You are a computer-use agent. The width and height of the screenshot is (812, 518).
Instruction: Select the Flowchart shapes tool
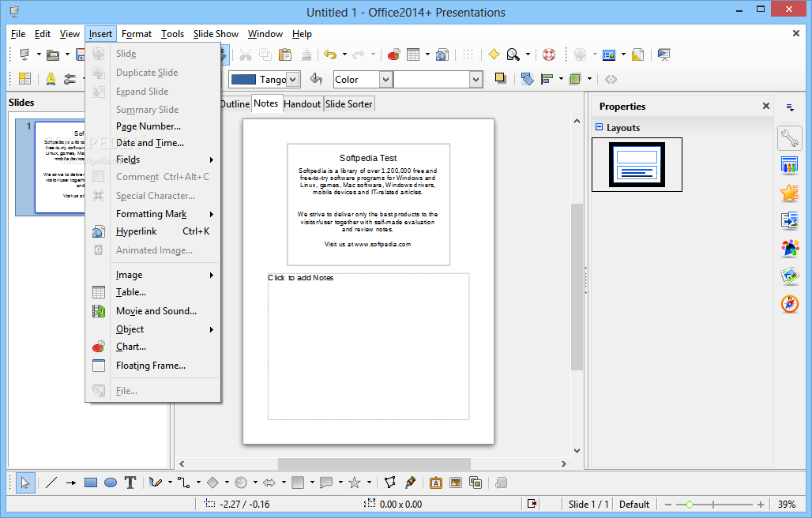298,482
